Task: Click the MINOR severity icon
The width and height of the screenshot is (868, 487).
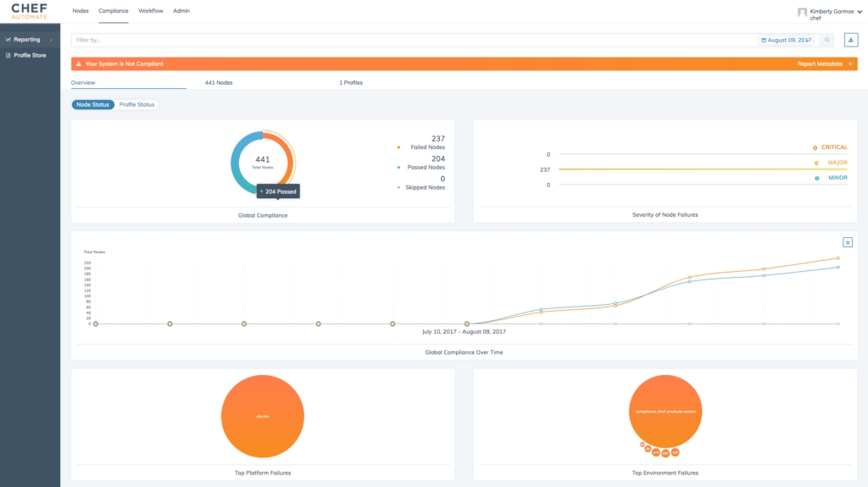Action: click(x=815, y=178)
